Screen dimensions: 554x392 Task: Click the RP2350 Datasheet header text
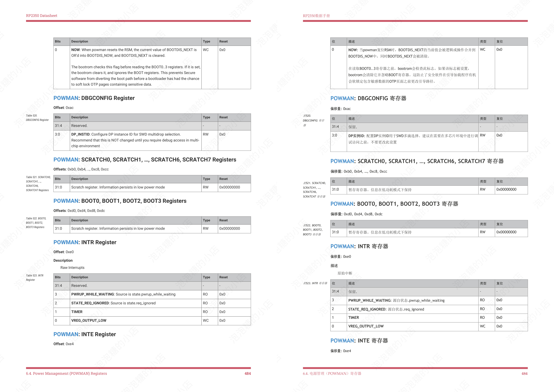42,16
